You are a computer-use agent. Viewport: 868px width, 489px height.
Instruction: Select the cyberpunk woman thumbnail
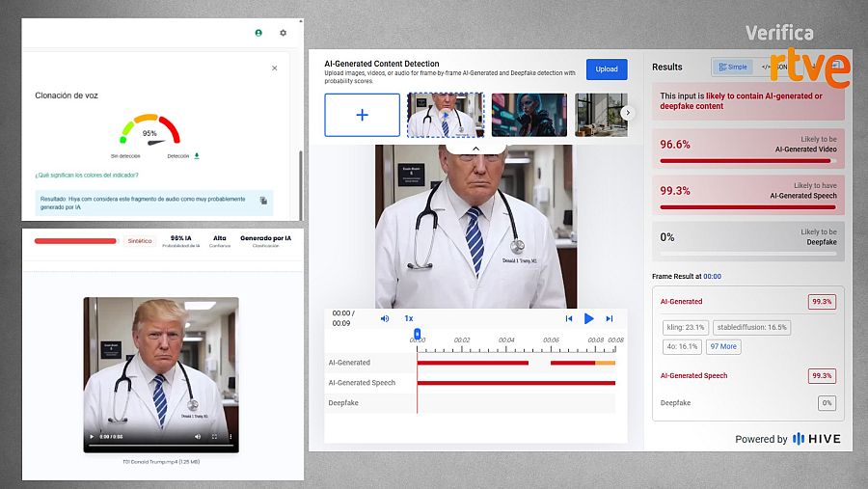(529, 115)
